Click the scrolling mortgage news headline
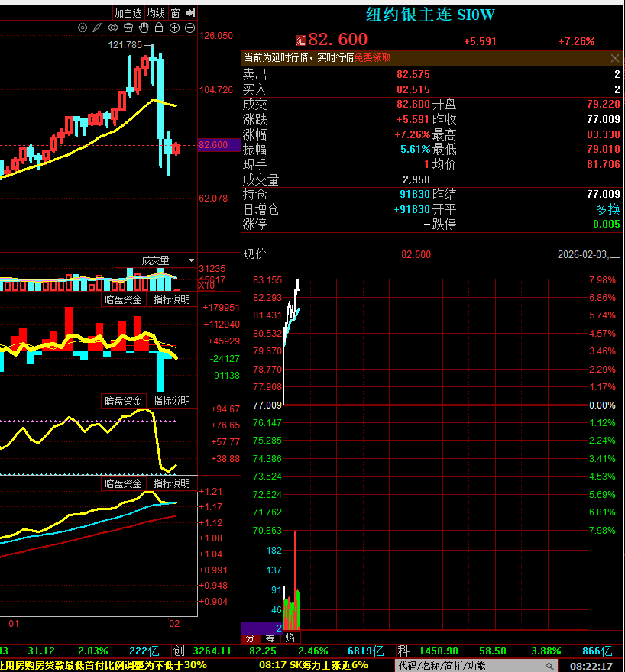 103,666
